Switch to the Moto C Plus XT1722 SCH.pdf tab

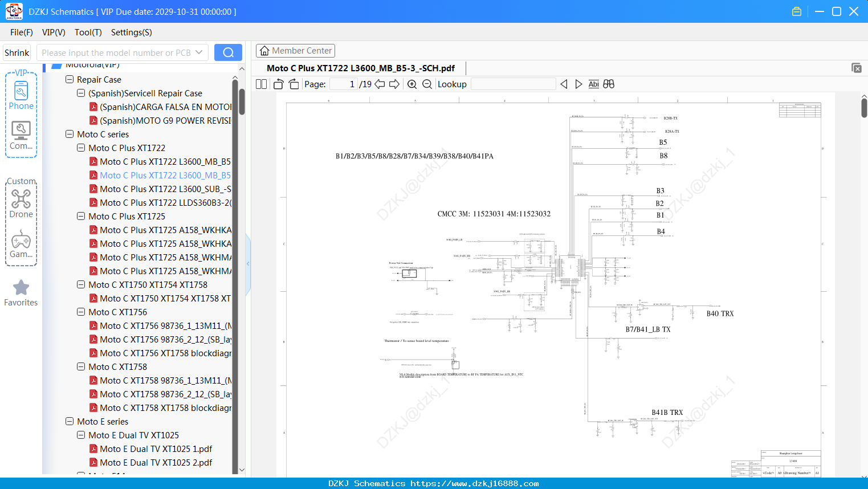[x=361, y=68]
